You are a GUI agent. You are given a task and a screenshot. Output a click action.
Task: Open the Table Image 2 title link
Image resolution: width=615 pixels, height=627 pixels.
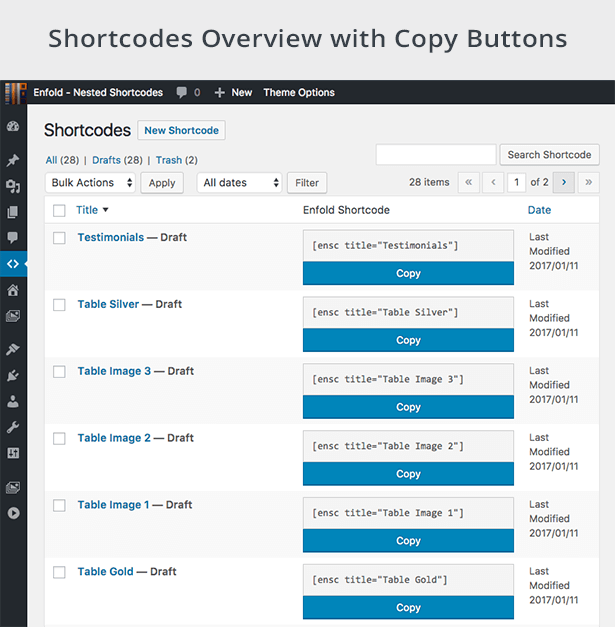(x=114, y=437)
